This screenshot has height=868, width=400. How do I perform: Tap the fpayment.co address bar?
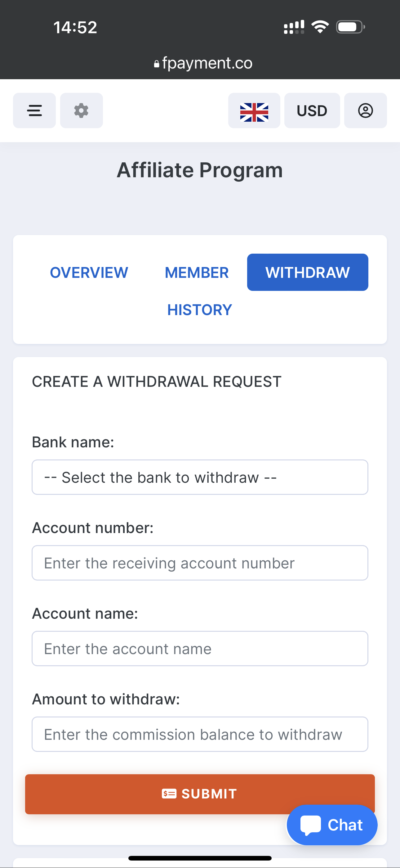(207, 63)
